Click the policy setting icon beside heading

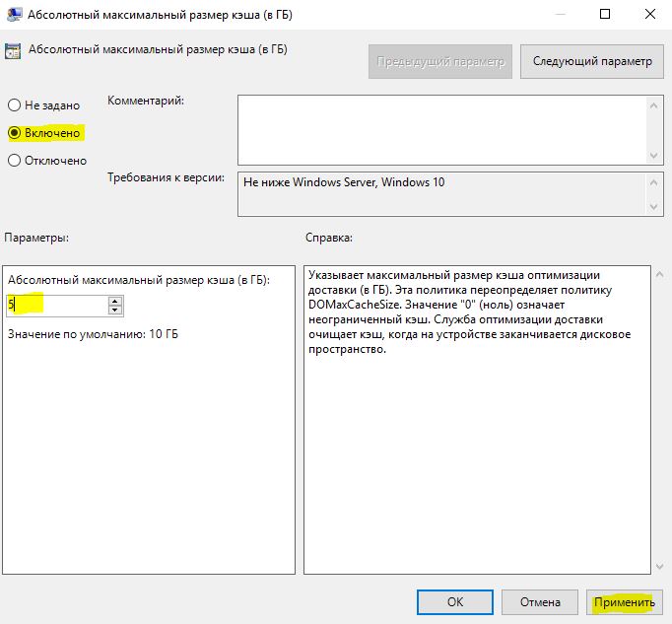point(13,51)
